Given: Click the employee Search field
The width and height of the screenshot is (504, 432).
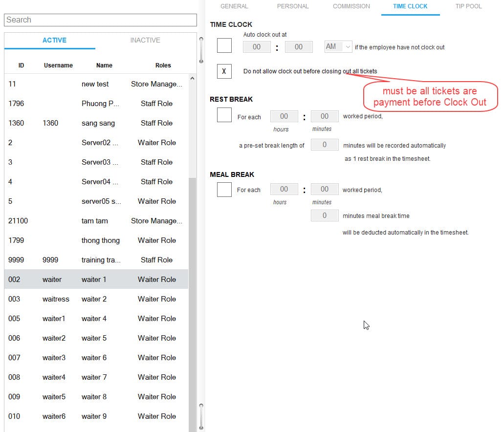Looking at the screenshot, I should [100, 20].
